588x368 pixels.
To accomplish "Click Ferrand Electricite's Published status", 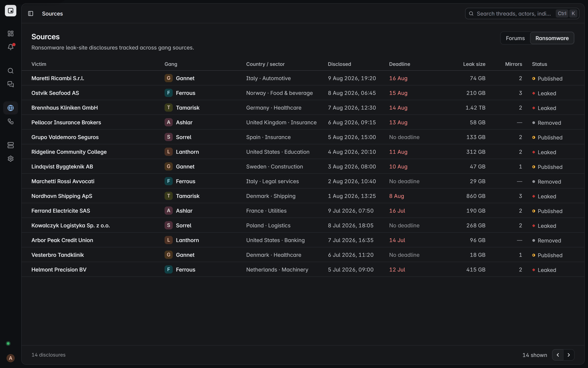I will (547, 211).
